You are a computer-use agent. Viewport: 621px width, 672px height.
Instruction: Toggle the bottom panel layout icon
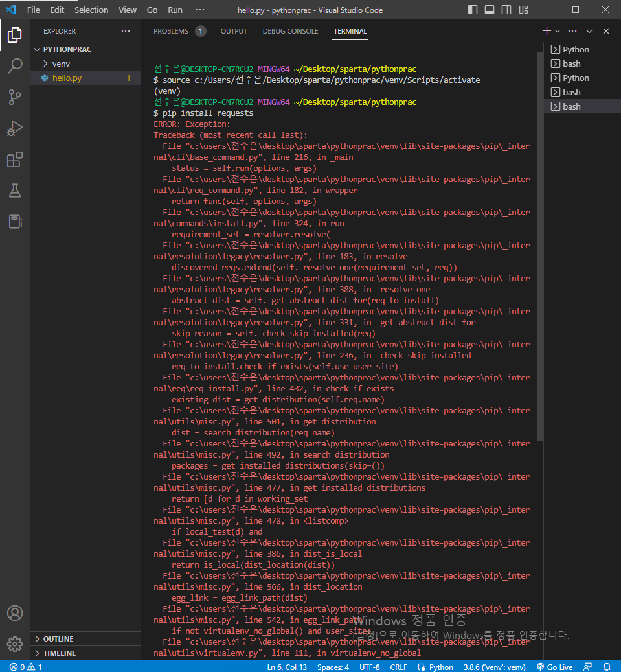[490, 10]
